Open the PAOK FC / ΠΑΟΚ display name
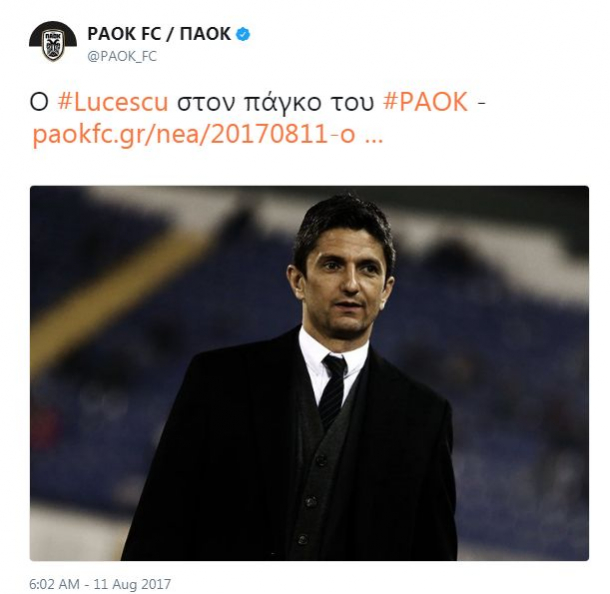Image resolution: width=610 pixels, height=594 pixels. (159, 34)
